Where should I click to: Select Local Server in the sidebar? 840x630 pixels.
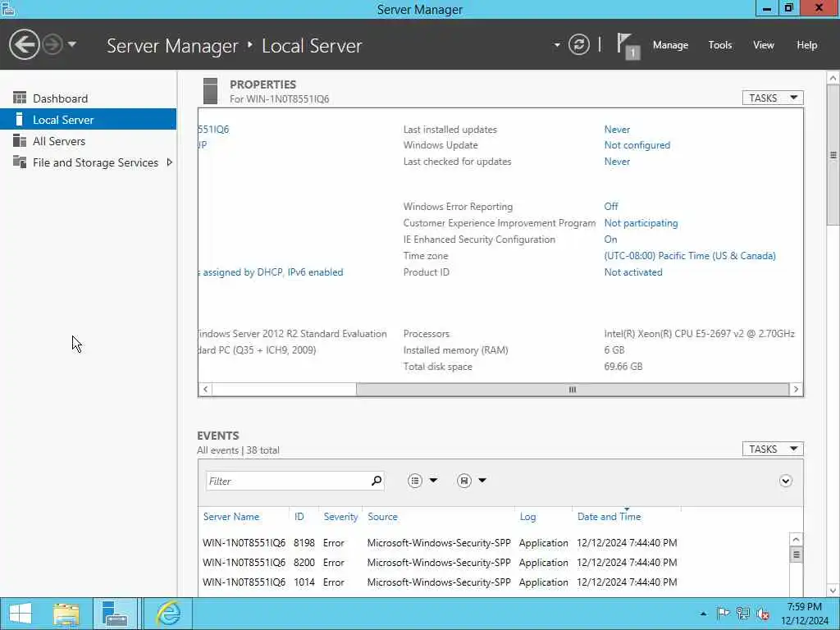89,120
